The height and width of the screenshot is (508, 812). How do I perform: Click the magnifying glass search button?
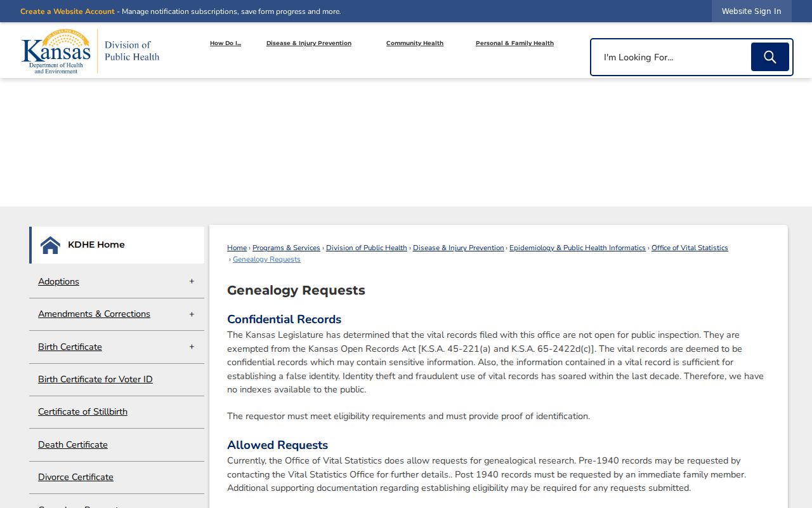pyautogui.click(x=769, y=57)
